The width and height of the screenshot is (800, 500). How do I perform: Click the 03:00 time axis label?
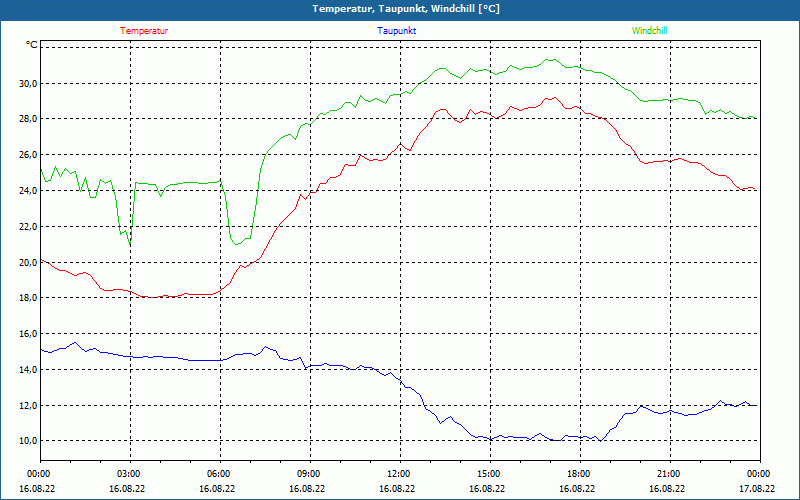(x=129, y=474)
